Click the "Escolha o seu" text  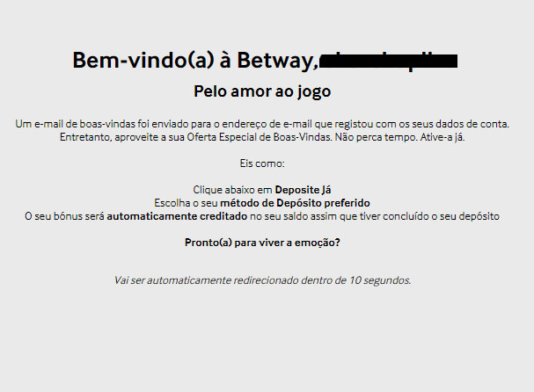click(x=186, y=203)
